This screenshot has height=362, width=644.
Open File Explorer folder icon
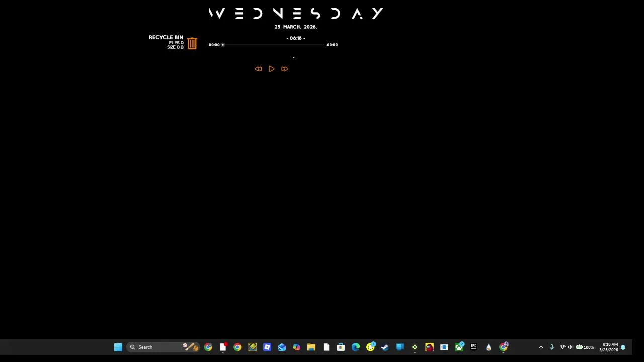pos(311,347)
